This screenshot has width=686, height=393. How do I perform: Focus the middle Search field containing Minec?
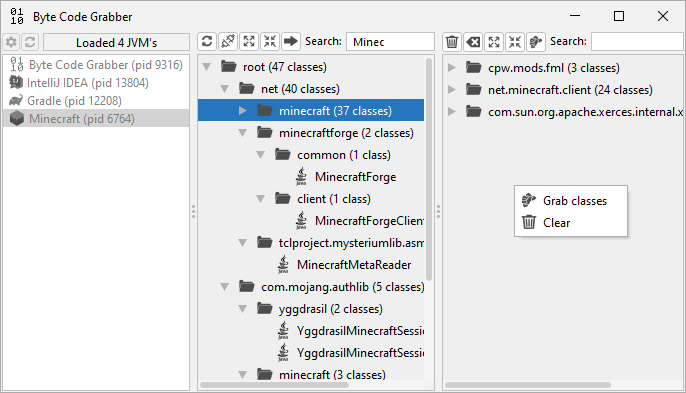(x=390, y=42)
